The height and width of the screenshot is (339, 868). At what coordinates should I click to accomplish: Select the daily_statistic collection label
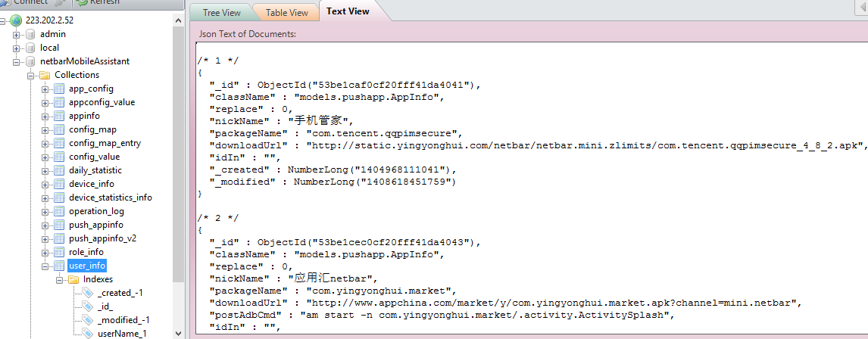pos(95,170)
